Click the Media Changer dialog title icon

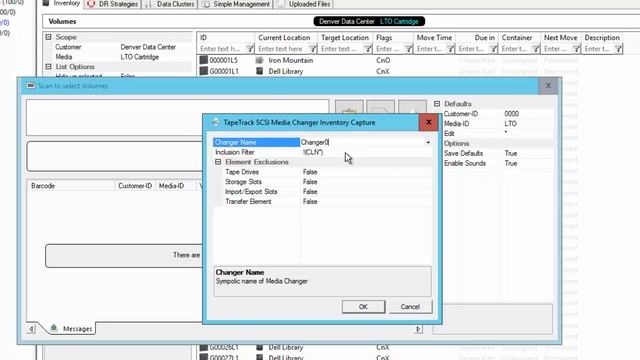pos(216,122)
